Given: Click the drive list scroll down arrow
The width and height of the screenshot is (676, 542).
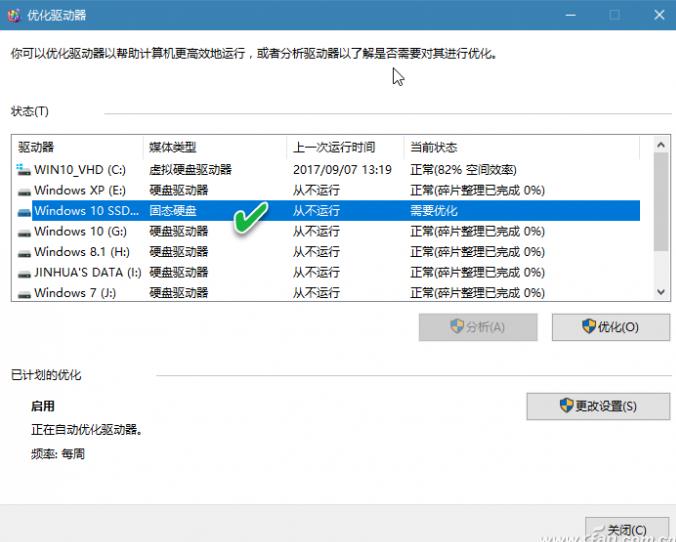Looking at the screenshot, I should (660, 292).
